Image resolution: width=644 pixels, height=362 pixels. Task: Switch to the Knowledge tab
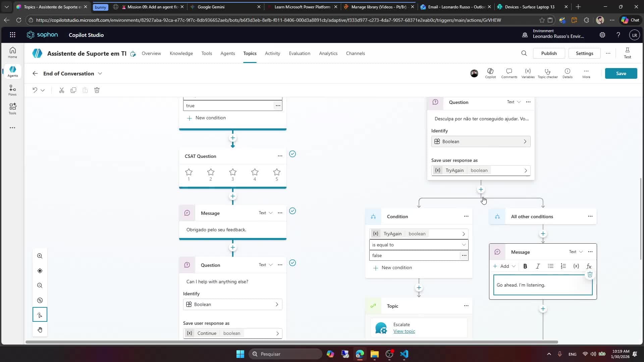tap(181, 53)
